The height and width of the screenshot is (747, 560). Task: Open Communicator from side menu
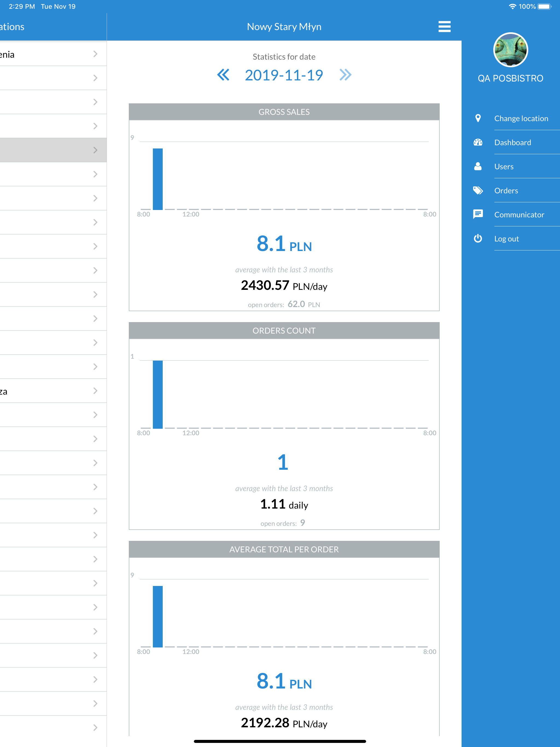click(x=519, y=214)
